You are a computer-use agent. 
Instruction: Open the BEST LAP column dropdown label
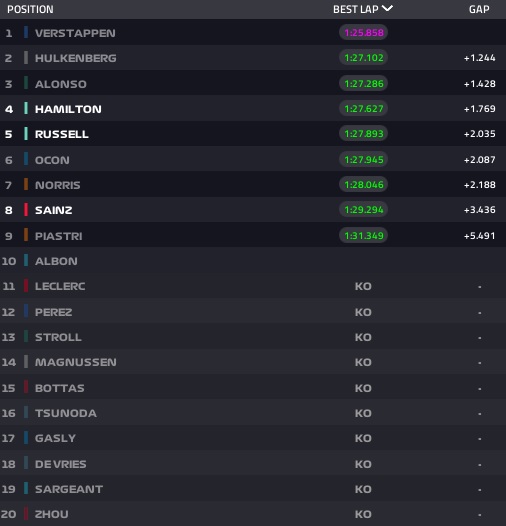click(356, 9)
